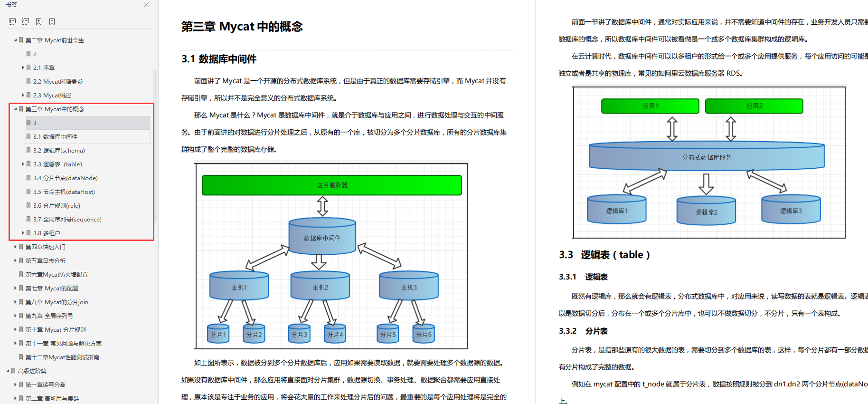
Task: Expand the 3.8 多租户 bookmark
Action: 23,233
